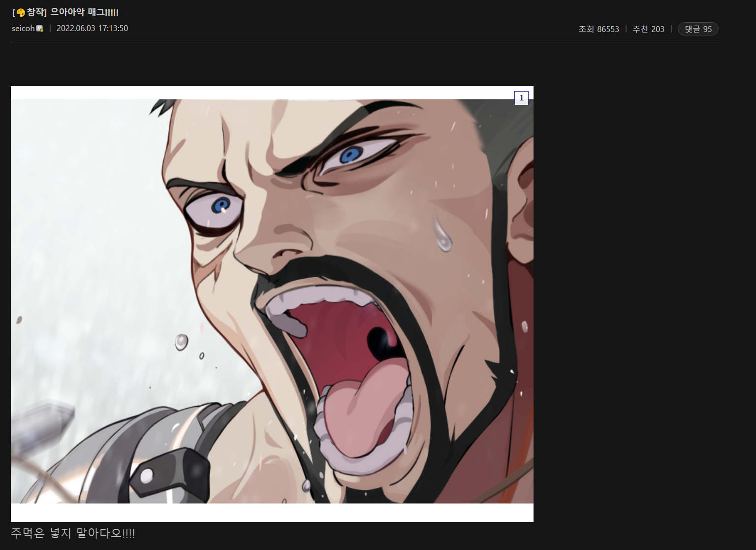756x550 pixels.
Task: Click the white top border of the image
Action: [x=246, y=92]
